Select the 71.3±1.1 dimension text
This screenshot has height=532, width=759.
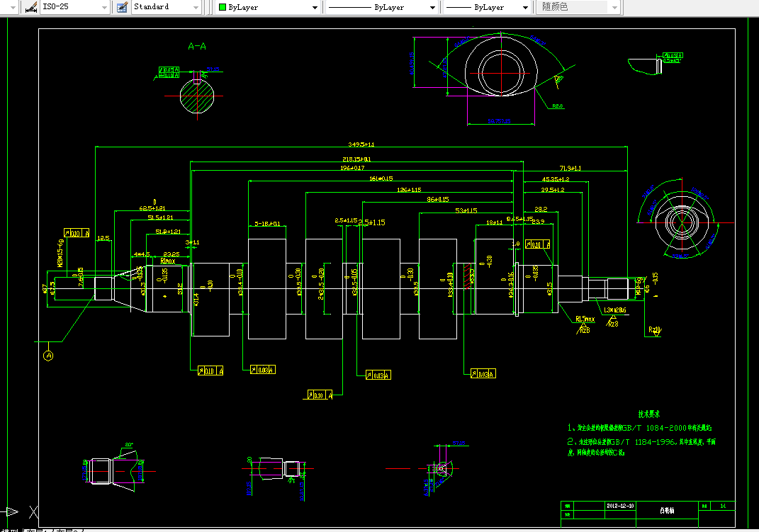[x=570, y=169]
